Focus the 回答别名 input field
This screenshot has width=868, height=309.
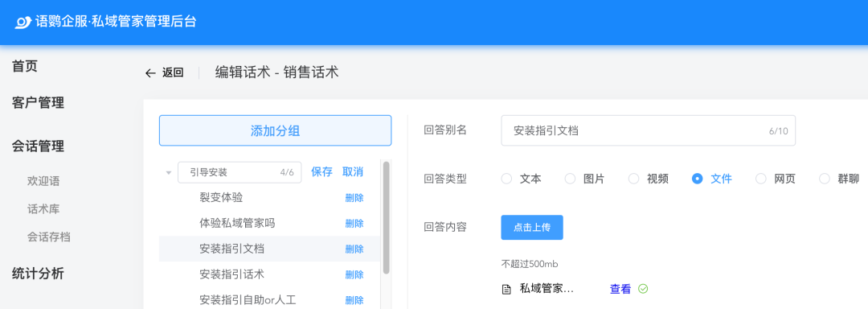[649, 130]
